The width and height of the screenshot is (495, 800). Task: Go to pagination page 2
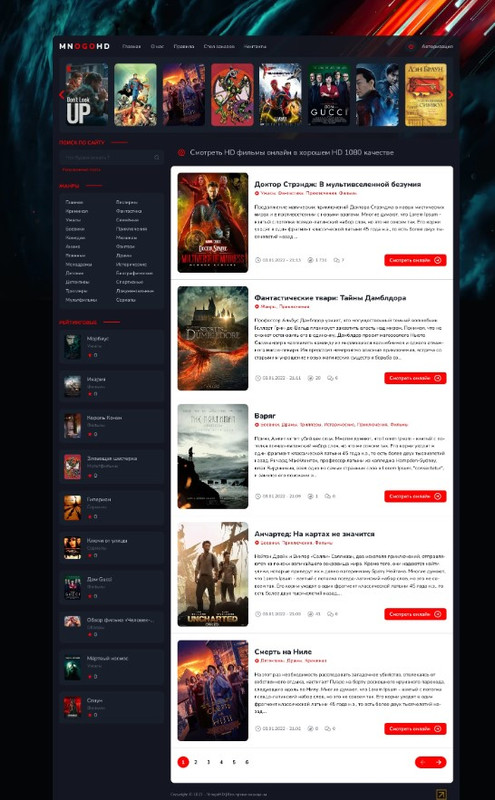(x=195, y=762)
